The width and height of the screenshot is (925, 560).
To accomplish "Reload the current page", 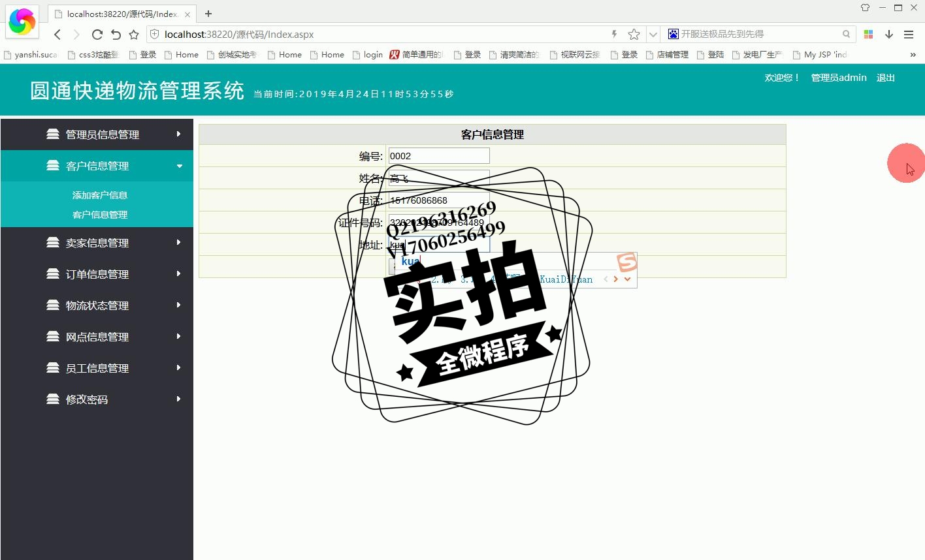I will [97, 35].
